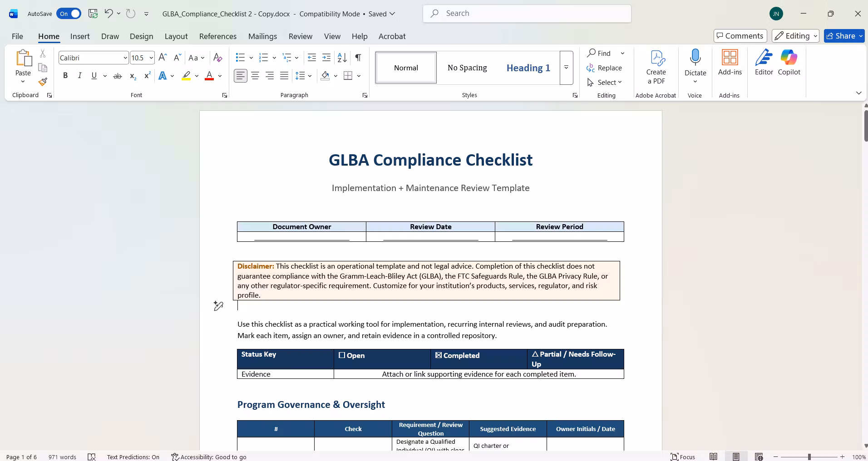Expand the Select dropdown

point(604,82)
